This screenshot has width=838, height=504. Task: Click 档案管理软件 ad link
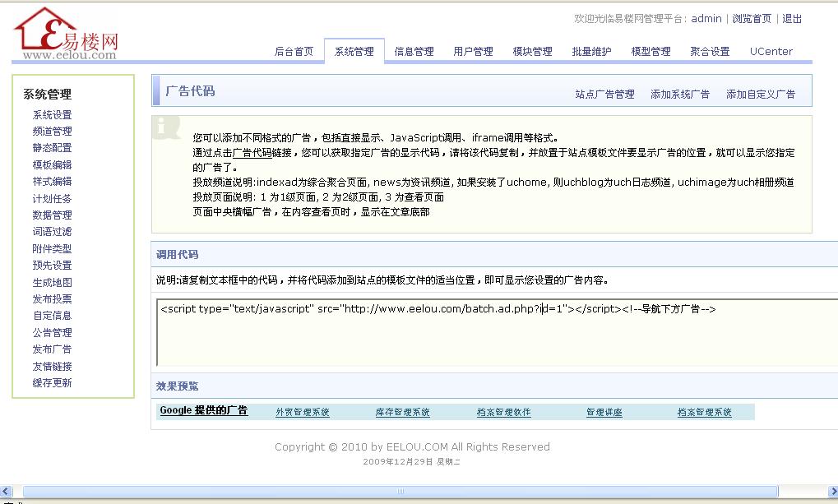coord(504,412)
